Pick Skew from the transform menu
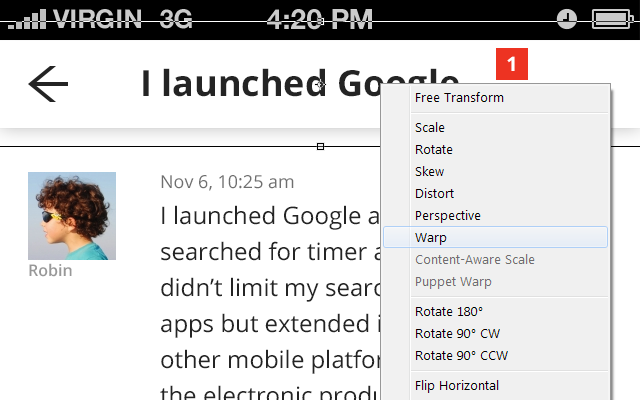 tap(430, 172)
